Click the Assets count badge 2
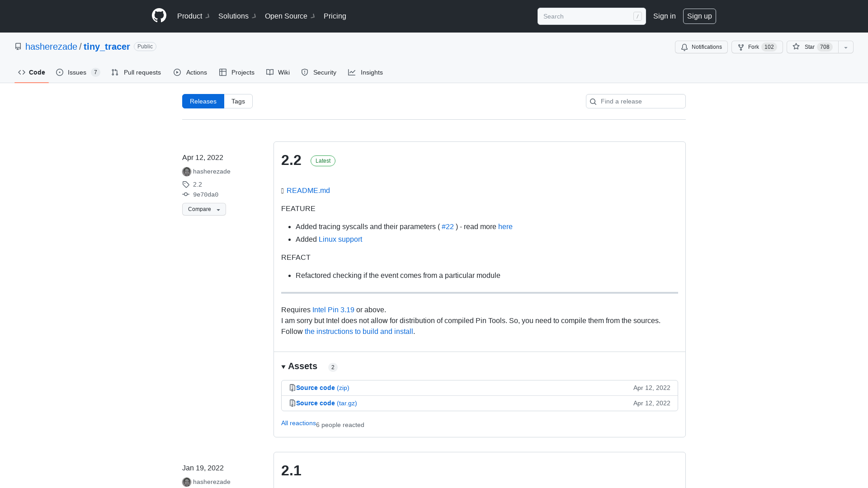 click(333, 367)
